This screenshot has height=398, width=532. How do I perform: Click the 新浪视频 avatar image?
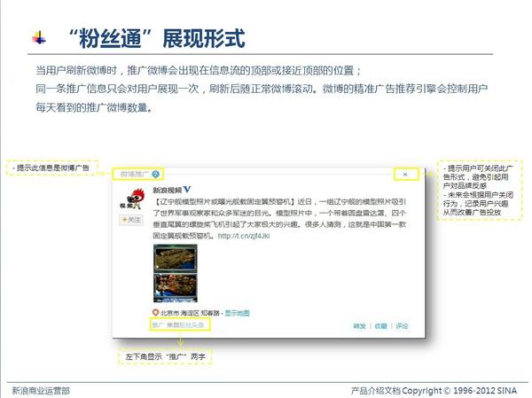[131, 199]
